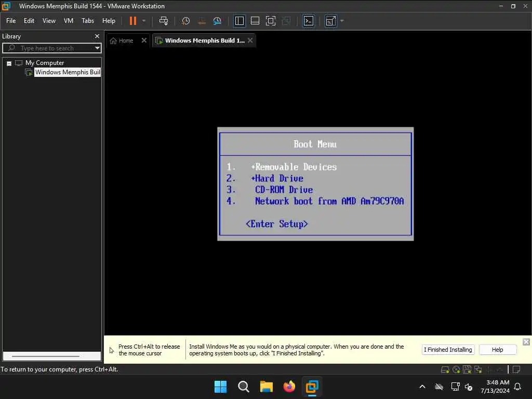Revert the virtual machine to its snapshot
This screenshot has height=399, width=532.
(202, 21)
